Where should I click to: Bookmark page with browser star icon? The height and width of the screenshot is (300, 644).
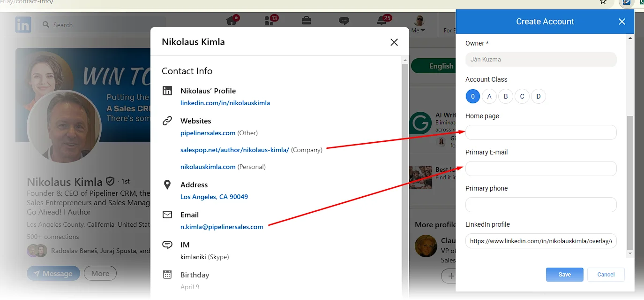pos(603,2)
